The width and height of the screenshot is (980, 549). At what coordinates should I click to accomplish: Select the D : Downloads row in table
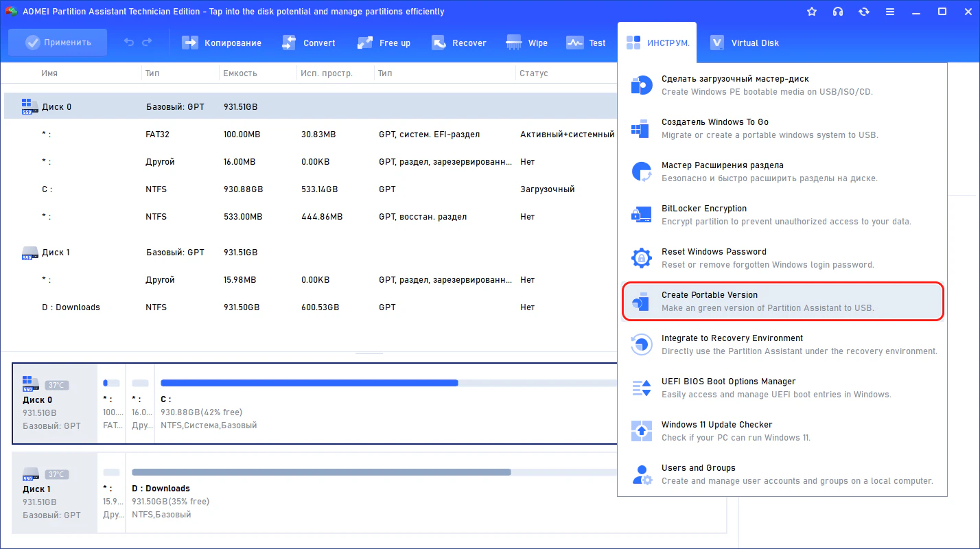tap(71, 307)
